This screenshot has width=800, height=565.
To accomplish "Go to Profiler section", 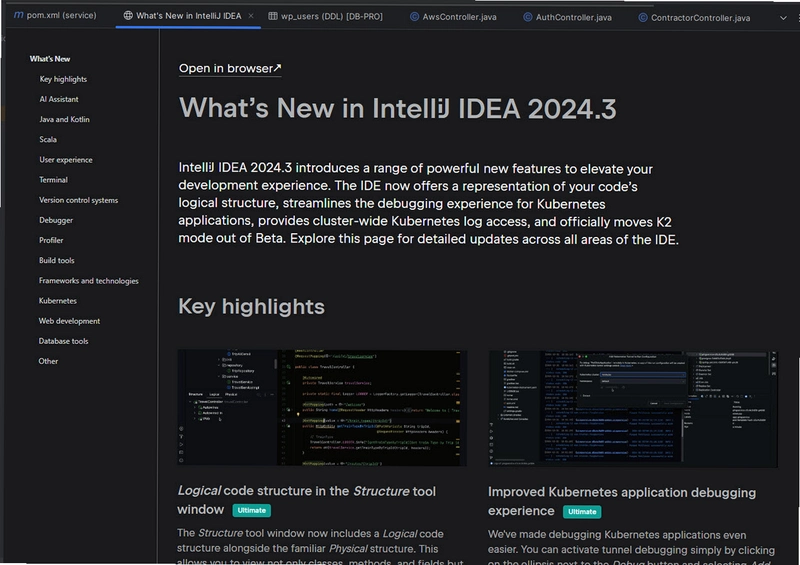I will (x=51, y=240).
